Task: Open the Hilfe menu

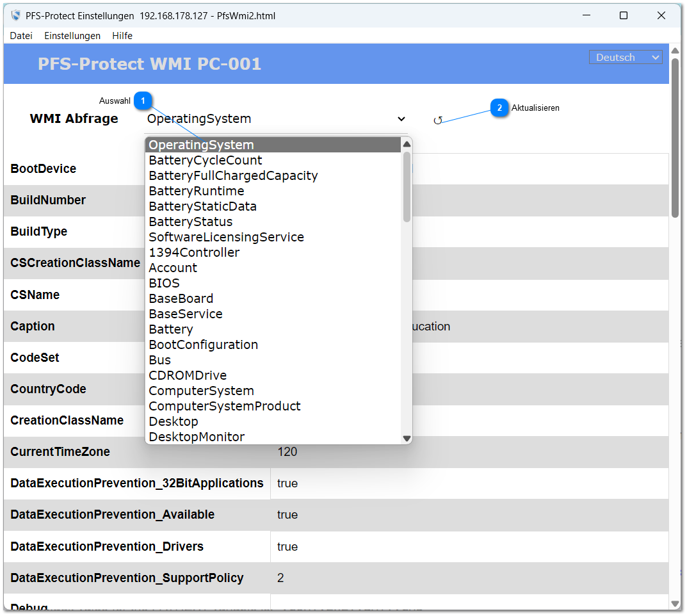Action: coord(122,36)
